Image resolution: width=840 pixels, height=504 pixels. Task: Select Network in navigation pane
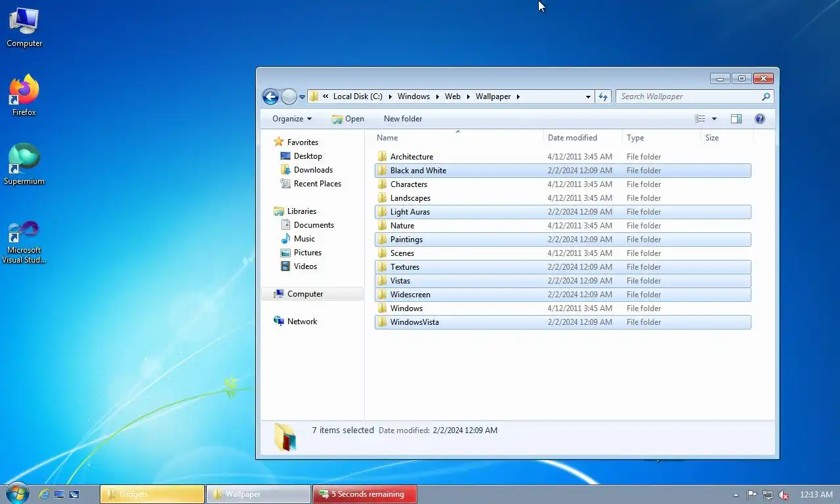[302, 322]
